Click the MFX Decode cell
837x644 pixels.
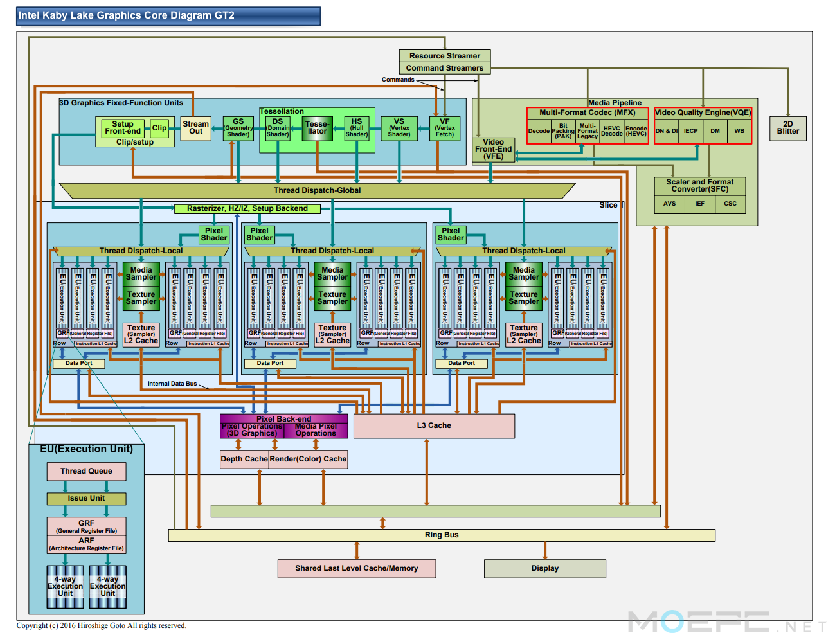coord(539,131)
